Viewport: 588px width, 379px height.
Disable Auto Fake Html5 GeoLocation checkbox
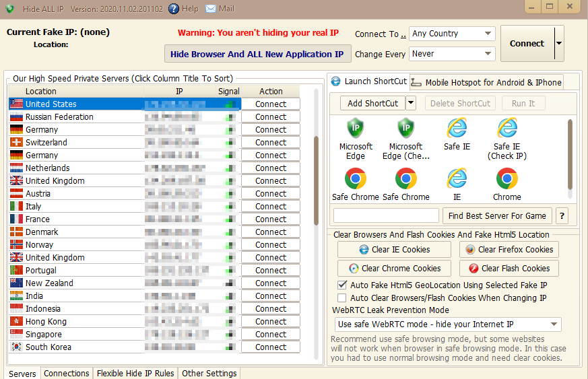click(342, 285)
